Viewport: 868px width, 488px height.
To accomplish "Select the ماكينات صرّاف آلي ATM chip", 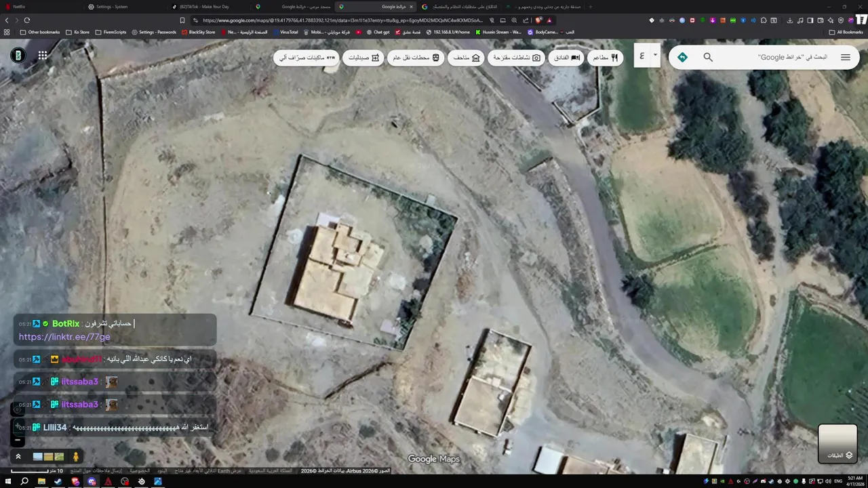I will pos(307,58).
